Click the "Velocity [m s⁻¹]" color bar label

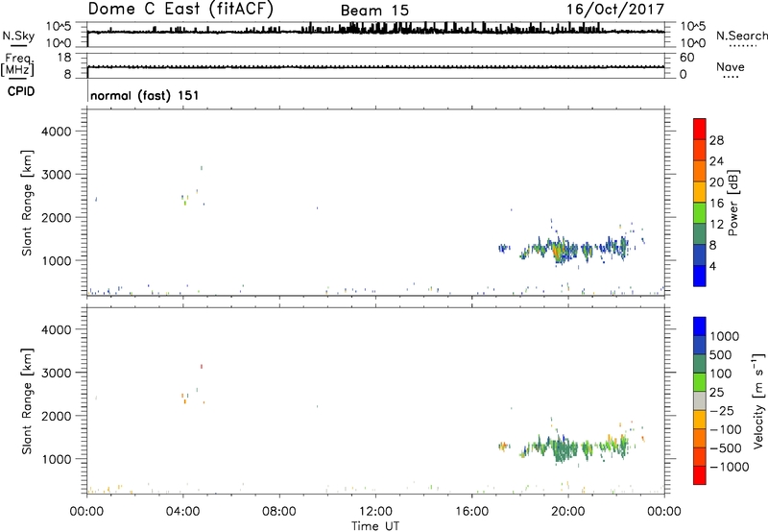[x=758, y=400]
